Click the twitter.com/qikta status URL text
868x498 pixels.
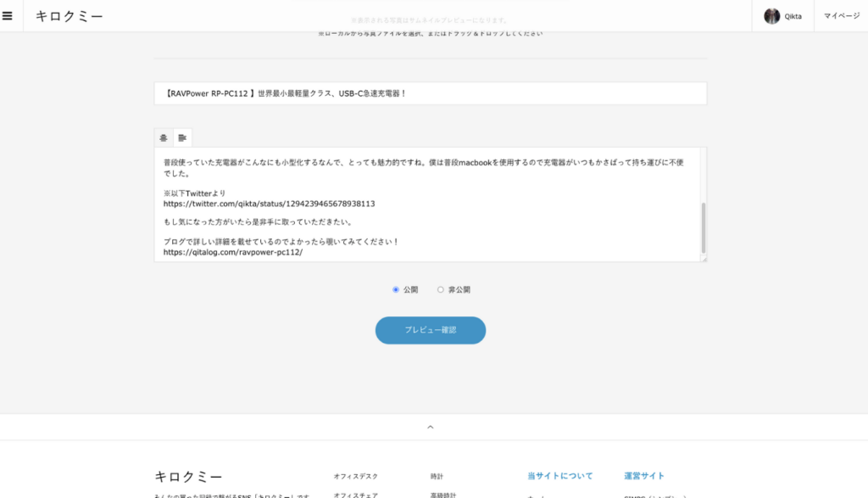pyautogui.click(x=269, y=204)
